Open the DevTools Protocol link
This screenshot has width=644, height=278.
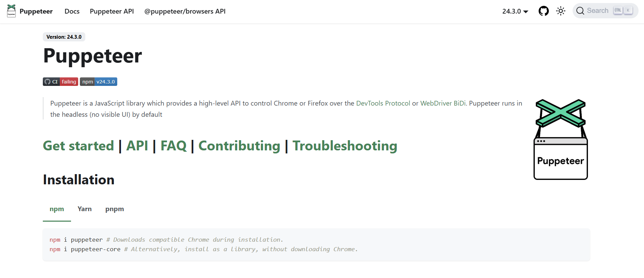point(383,103)
